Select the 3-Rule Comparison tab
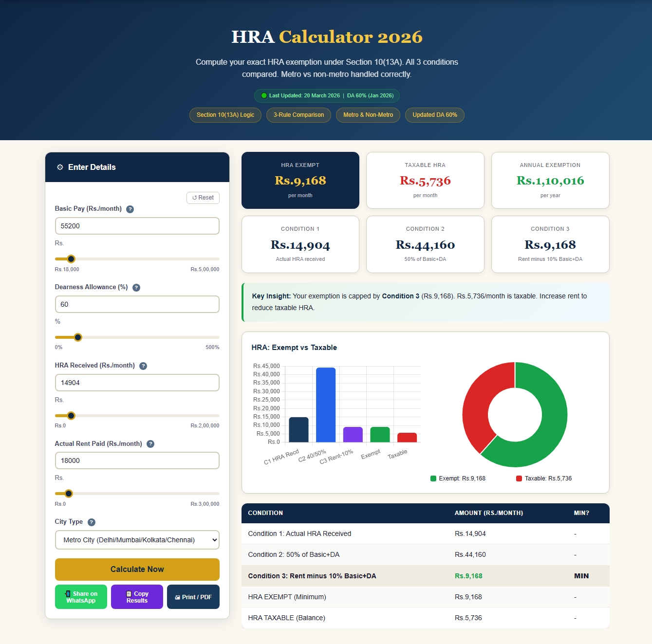652x644 pixels. pyautogui.click(x=298, y=115)
